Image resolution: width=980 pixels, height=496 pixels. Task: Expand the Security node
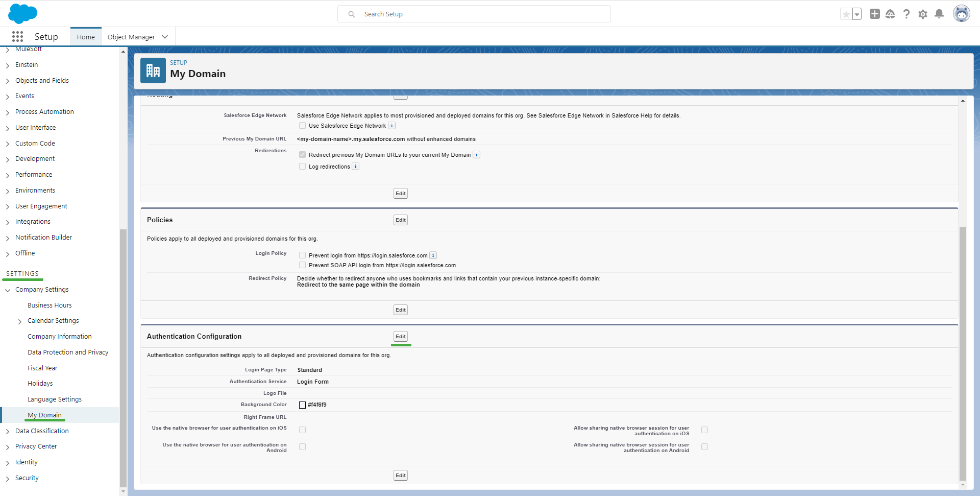point(8,479)
